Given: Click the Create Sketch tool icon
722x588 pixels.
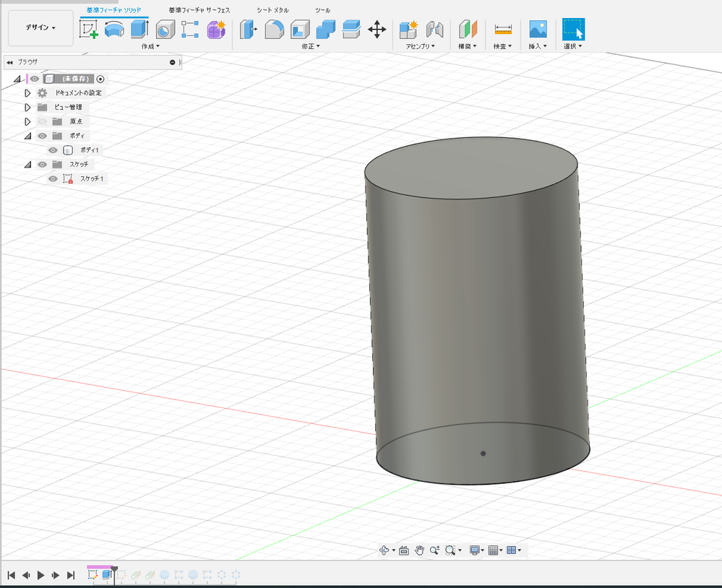Looking at the screenshot, I should (x=88, y=30).
